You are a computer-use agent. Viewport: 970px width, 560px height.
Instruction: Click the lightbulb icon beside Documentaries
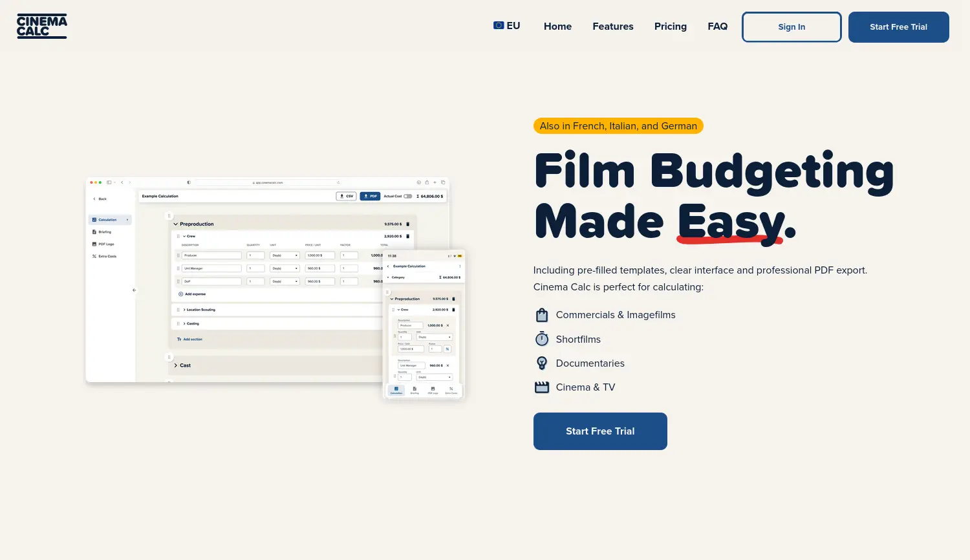pos(542,363)
